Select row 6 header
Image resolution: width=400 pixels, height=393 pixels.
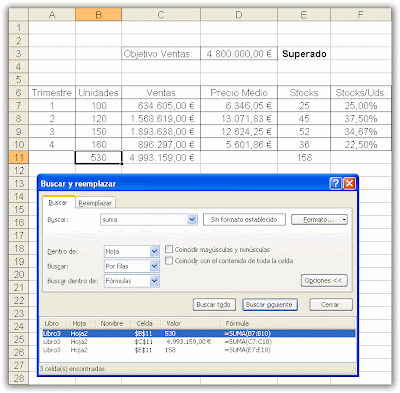coord(19,93)
